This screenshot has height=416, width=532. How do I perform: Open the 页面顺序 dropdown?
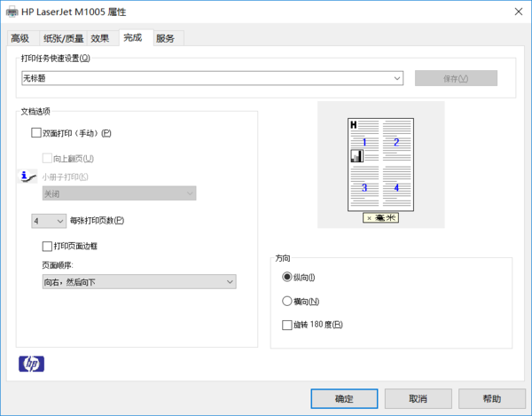pos(139,282)
